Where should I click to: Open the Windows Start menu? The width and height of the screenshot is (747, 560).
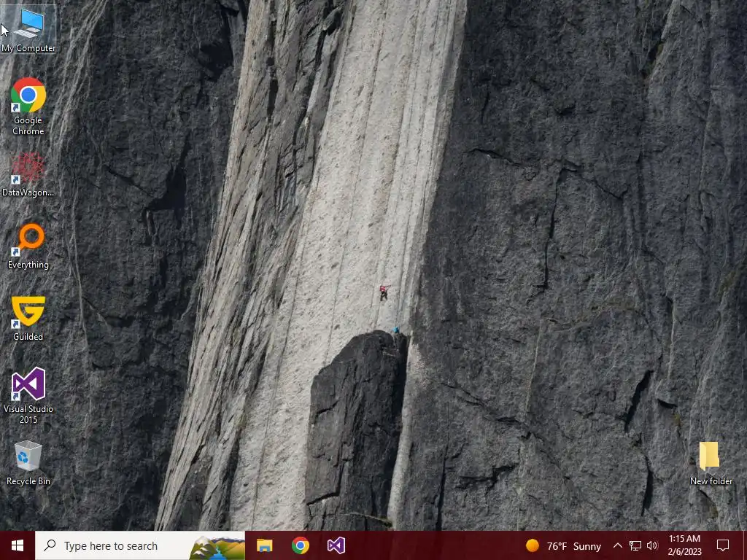click(18, 545)
